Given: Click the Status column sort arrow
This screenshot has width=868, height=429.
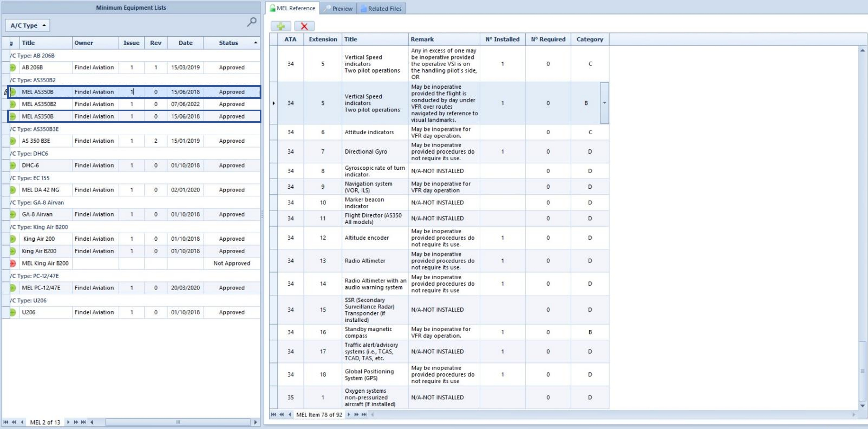Looking at the screenshot, I should [255, 43].
